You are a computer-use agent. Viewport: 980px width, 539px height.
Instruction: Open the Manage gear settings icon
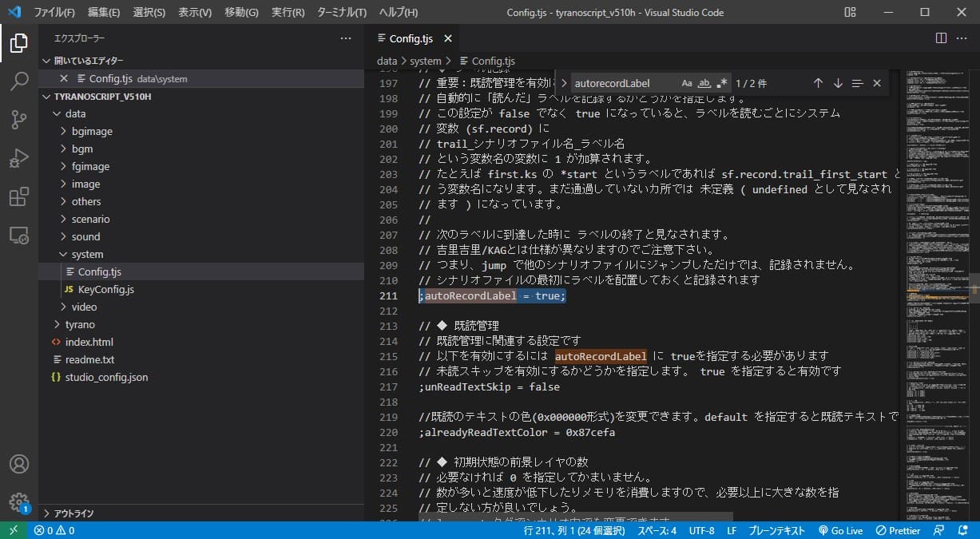[19, 501]
